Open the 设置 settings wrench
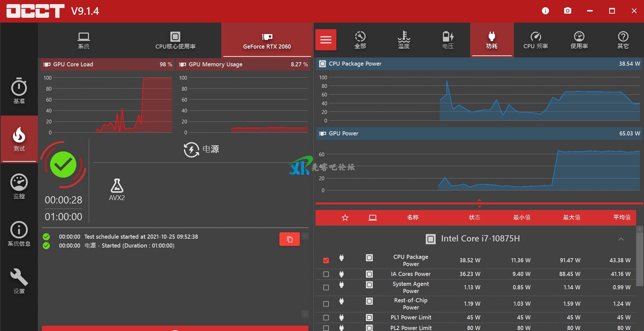This screenshot has height=331, width=644. point(19,281)
